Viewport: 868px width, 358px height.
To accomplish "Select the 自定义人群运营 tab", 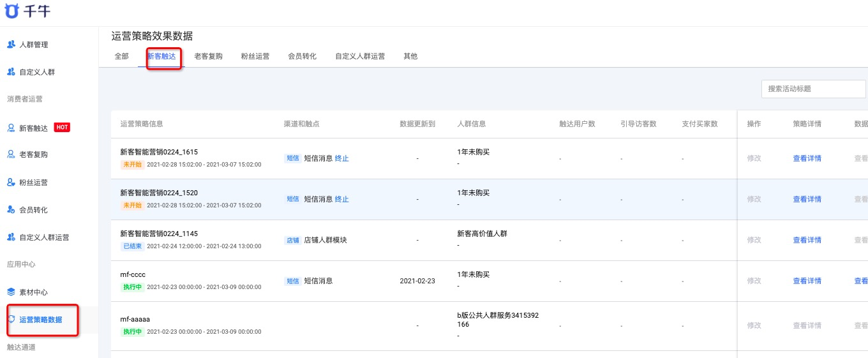I will coord(360,56).
